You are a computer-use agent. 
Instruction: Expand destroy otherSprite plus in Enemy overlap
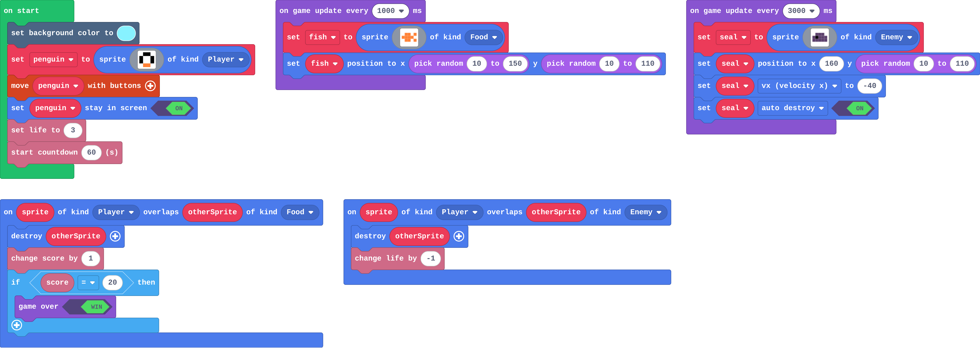click(x=459, y=236)
